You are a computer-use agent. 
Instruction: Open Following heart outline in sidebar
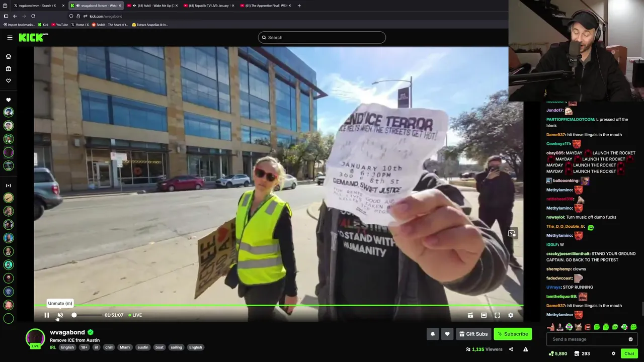click(x=9, y=80)
